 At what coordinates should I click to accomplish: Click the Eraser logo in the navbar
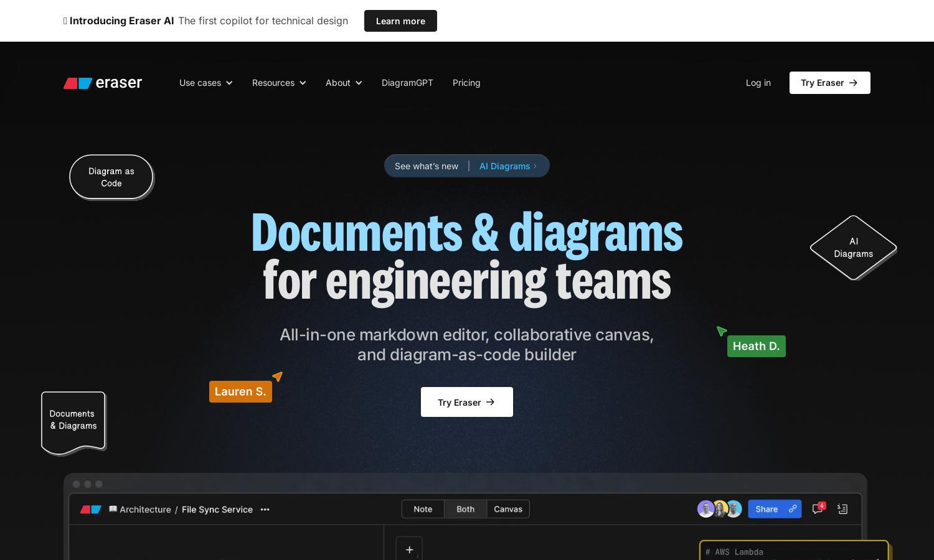point(103,83)
